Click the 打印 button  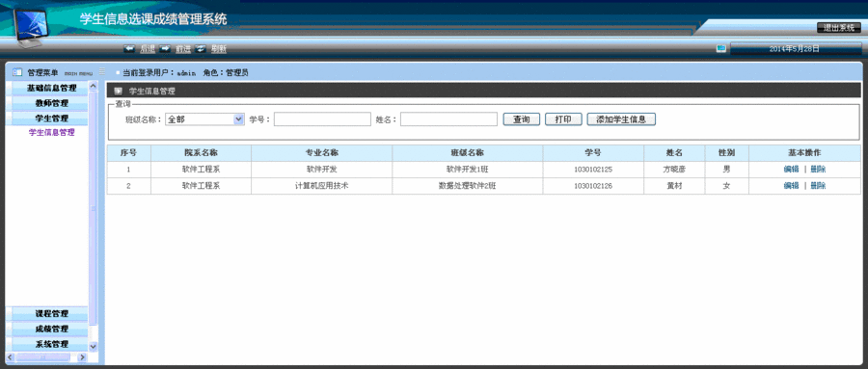(x=563, y=119)
